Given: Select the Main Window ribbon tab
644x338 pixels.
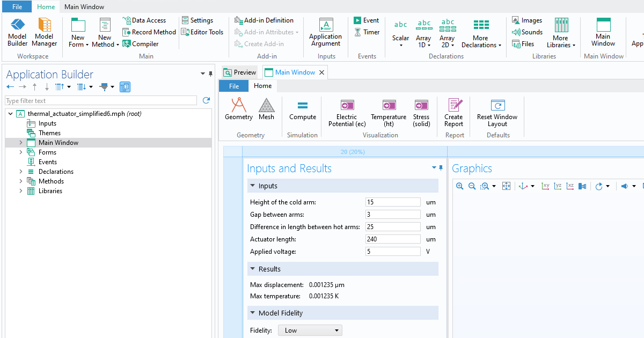Looking at the screenshot, I should point(84,7).
